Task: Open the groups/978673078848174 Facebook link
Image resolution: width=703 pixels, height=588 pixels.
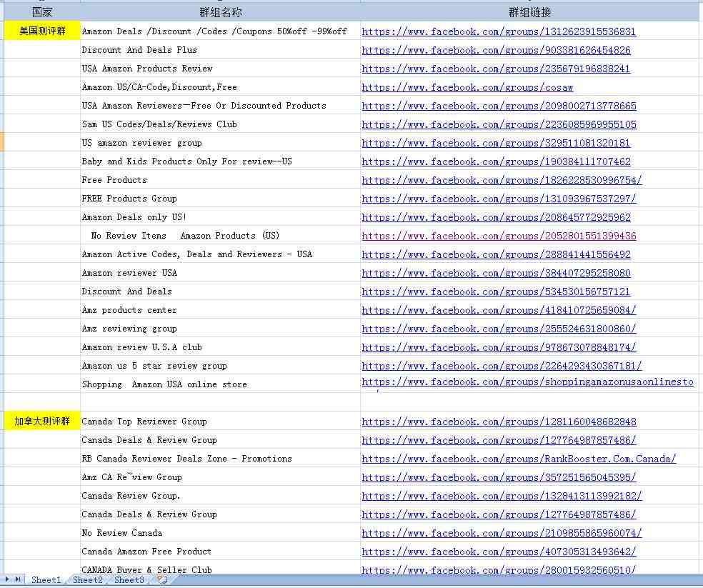Action: click(x=499, y=348)
